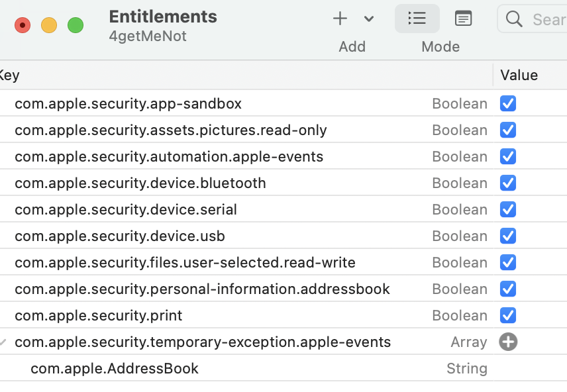Collapse the temporary-exception.apple-events array row
The height and width of the screenshot is (392, 567).
4,342
